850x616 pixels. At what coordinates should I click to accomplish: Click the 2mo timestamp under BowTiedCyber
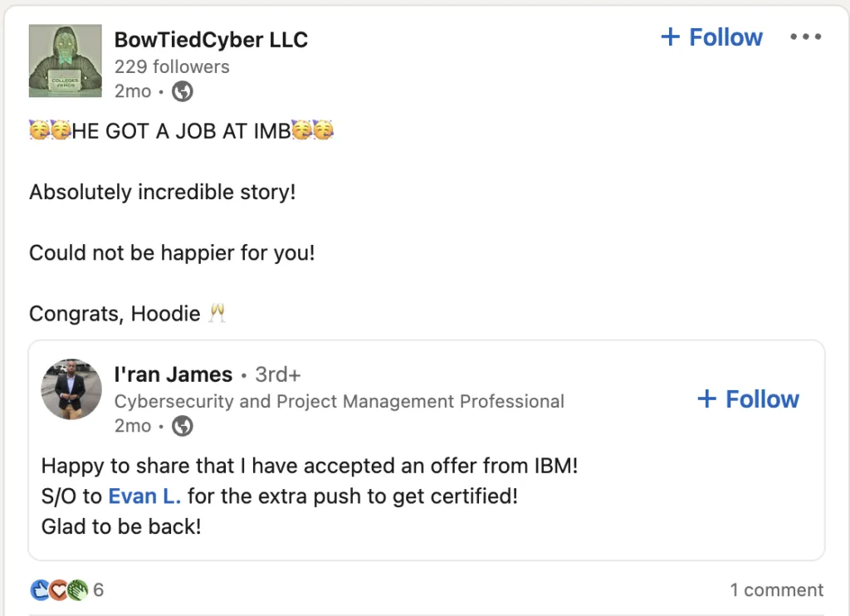[133, 91]
